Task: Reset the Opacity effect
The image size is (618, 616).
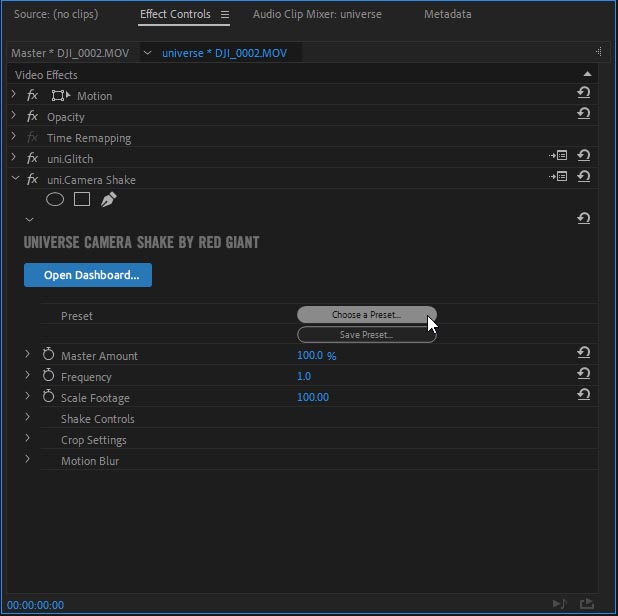Action: click(583, 114)
